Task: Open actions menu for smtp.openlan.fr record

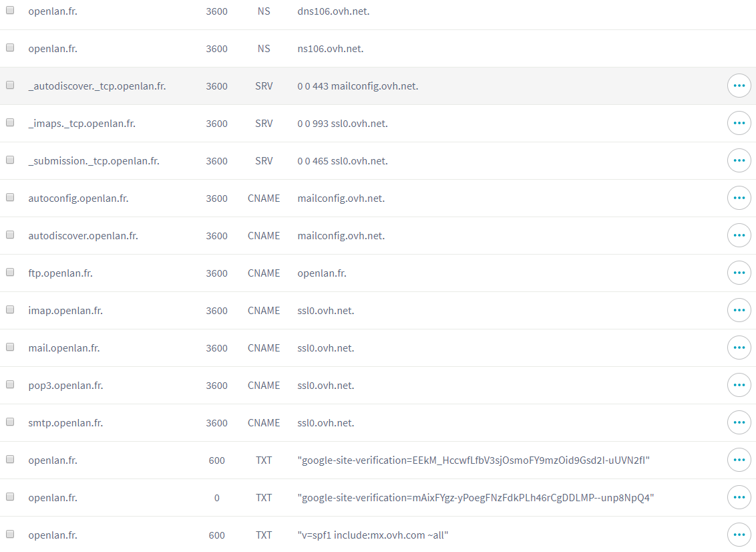Action: (739, 423)
